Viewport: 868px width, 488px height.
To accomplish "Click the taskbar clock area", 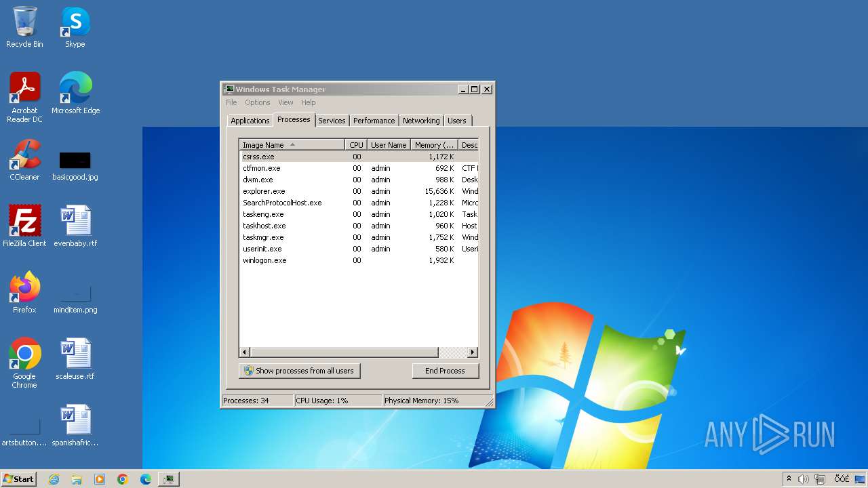I will pyautogui.click(x=842, y=479).
